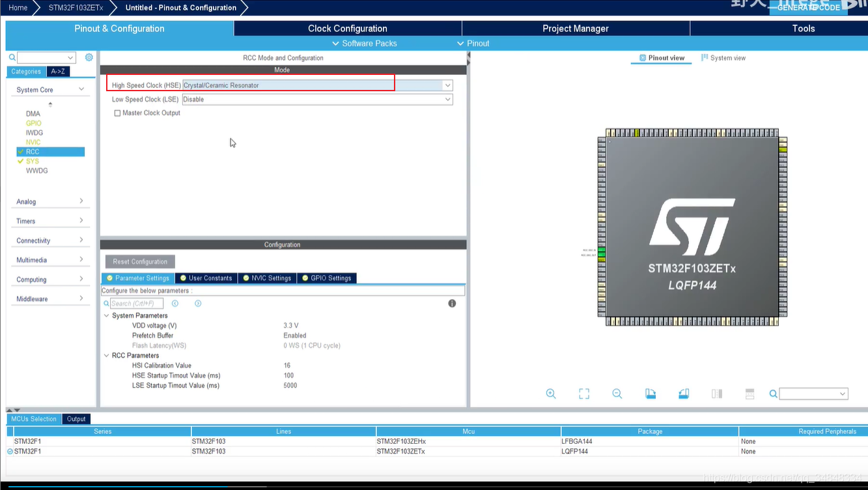Open the Low Speed Clock (LSE) dropdown

tap(448, 100)
